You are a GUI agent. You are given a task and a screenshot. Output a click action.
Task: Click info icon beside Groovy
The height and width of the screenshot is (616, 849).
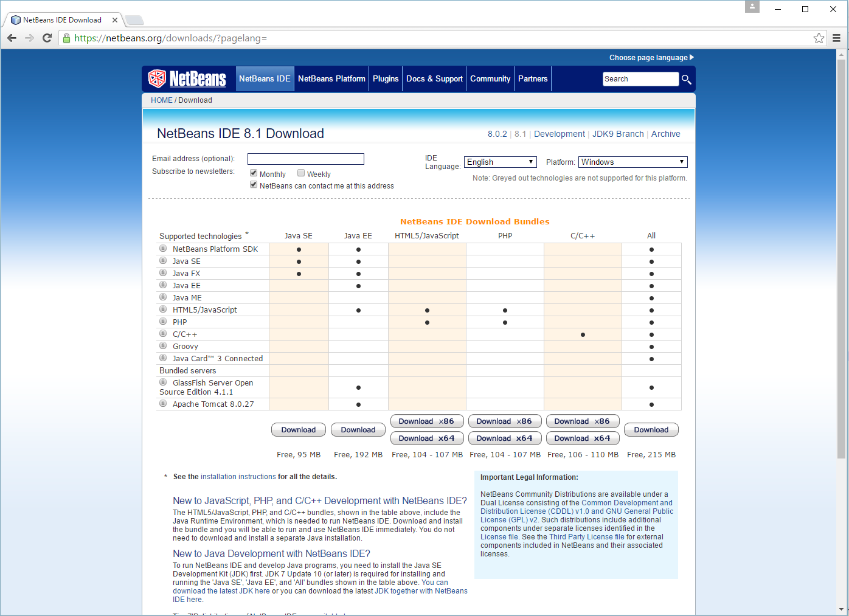[163, 345]
